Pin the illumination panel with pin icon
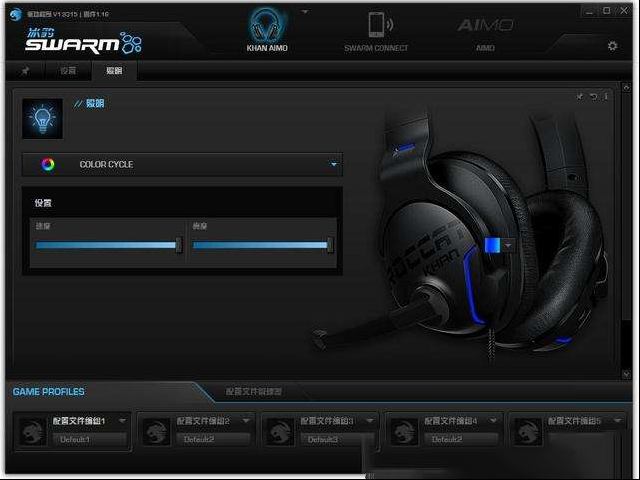The height and width of the screenshot is (480, 640). pos(579,96)
